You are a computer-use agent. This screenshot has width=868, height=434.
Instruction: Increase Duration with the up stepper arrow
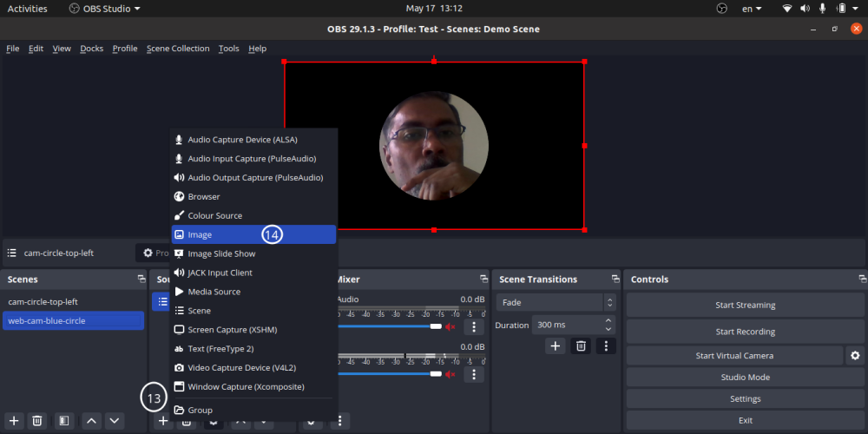(608, 321)
